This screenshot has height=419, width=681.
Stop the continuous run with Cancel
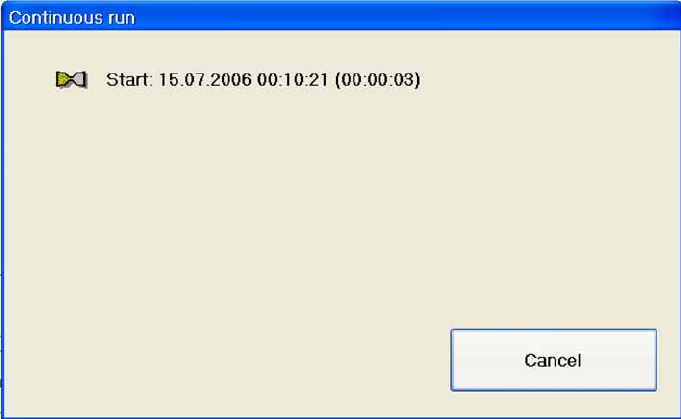(x=553, y=360)
